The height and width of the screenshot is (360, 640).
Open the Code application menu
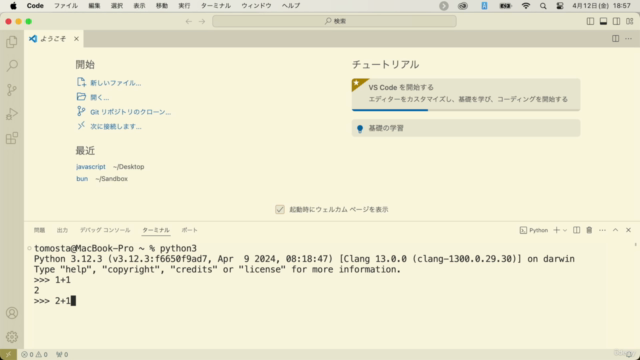35,6
